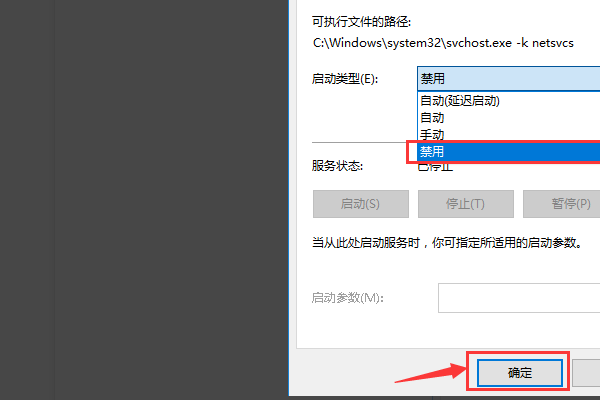Click the 启动参数(M) label
Viewport: 600px width, 400px height.
click(x=347, y=298)
